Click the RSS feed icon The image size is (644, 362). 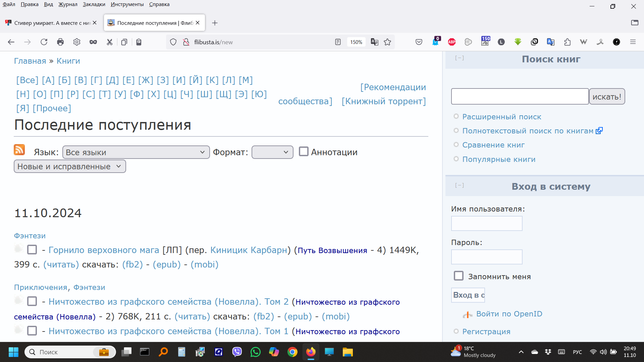click(19, 150)
